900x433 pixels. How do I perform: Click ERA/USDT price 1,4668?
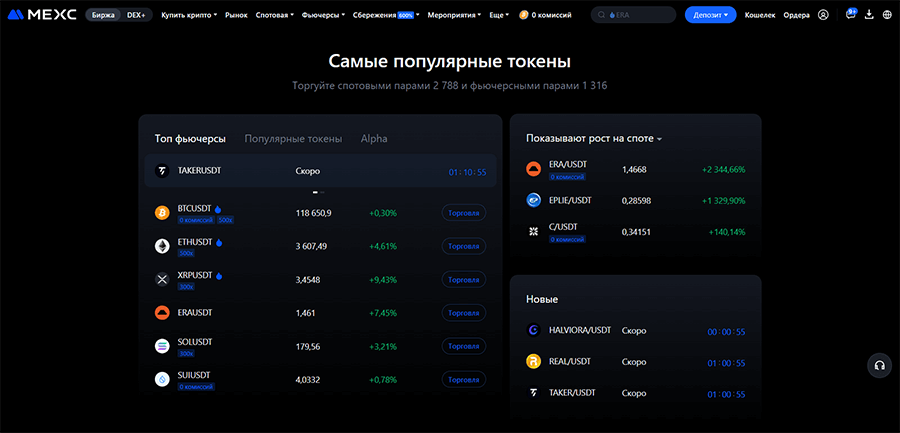634,169
